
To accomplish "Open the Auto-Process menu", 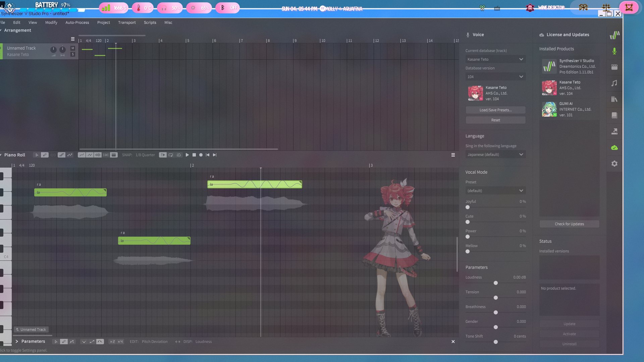I will coord(77,22).
